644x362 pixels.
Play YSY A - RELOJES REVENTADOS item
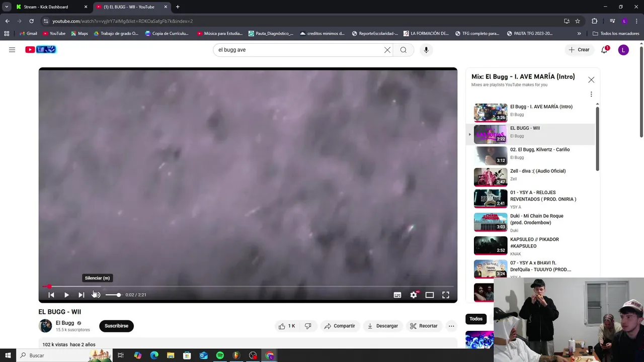coord(531,199)
